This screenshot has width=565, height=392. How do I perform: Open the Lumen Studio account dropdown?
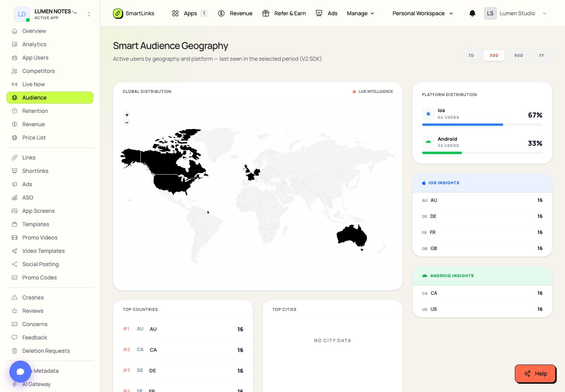(x=516, y=13)
